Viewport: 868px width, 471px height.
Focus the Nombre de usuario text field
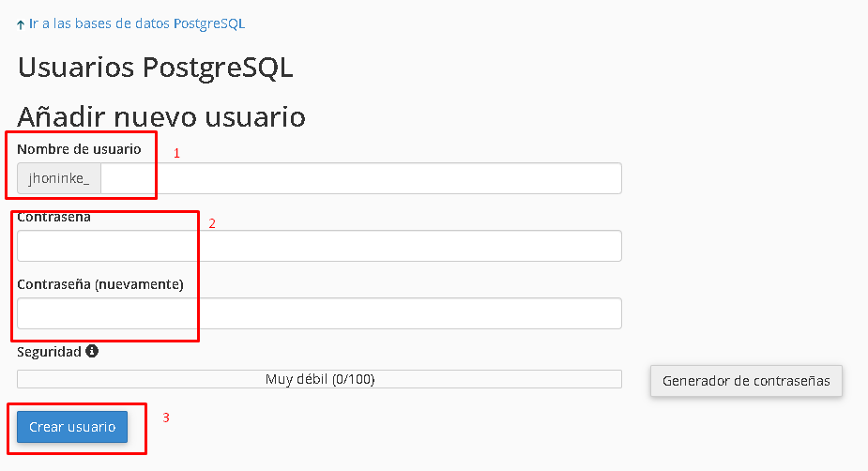(x=361, y=178)
